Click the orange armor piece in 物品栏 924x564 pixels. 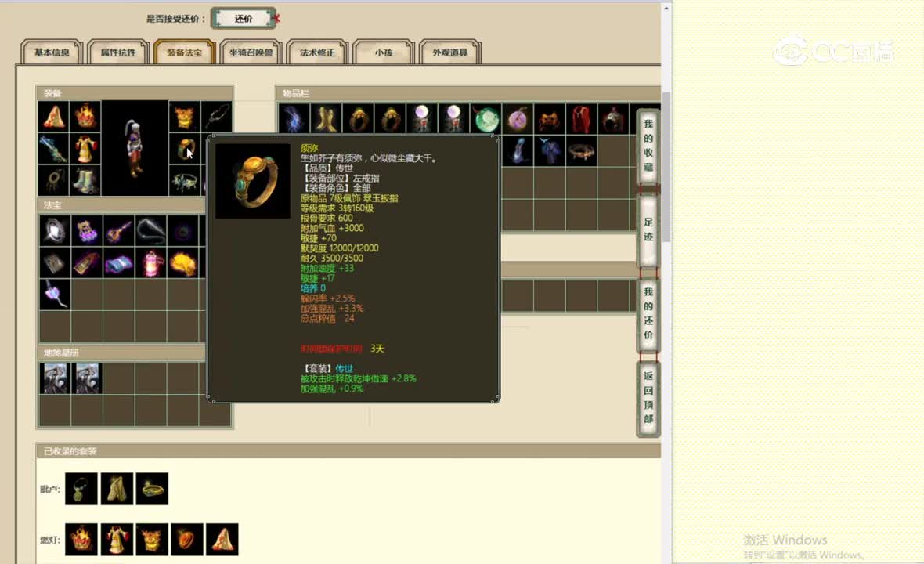(550, 119)
